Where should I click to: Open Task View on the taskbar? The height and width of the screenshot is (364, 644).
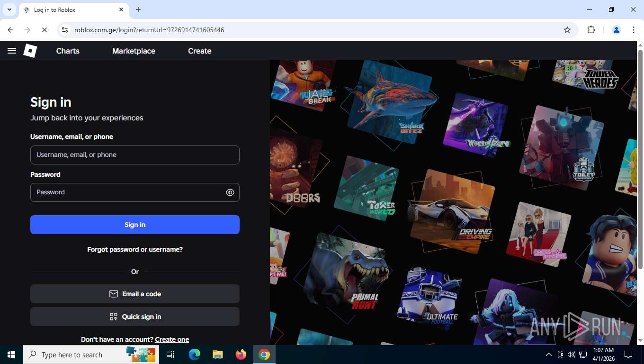(170, 355)
